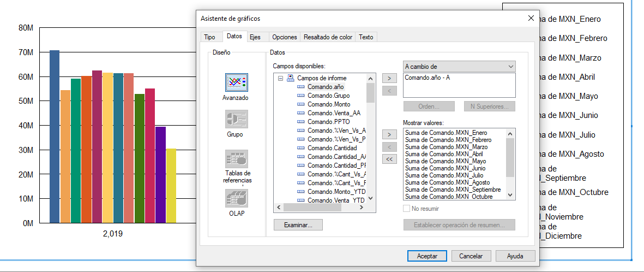
Task: Select the Grupo layout icon
Action: tap(236, 119)
